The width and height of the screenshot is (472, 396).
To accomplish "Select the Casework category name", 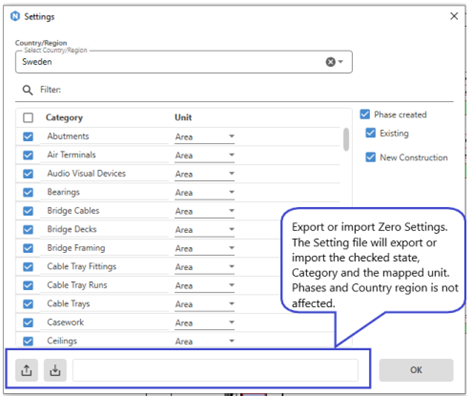I will tap(65, 322).
